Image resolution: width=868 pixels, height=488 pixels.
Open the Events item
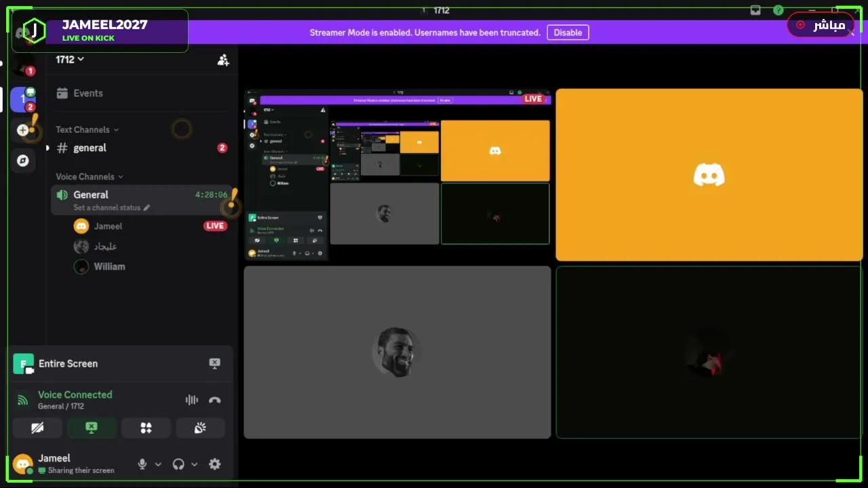tap(141, 93)
